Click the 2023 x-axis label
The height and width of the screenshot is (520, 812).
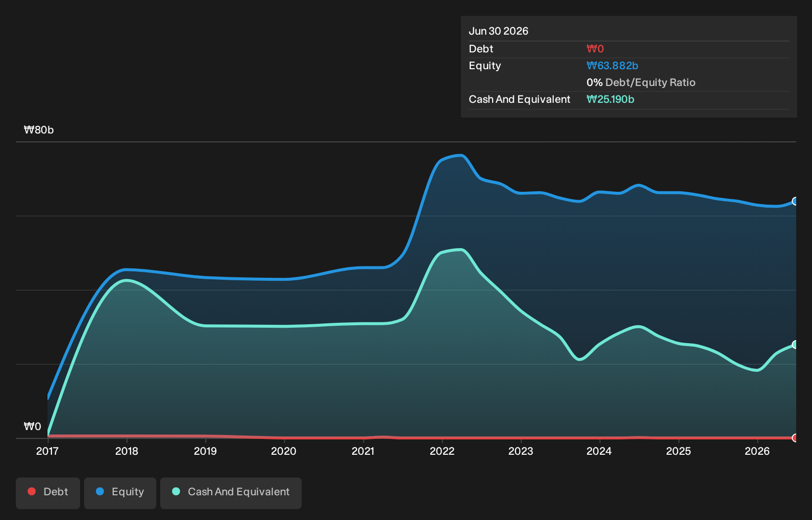(x=521, y=451)
